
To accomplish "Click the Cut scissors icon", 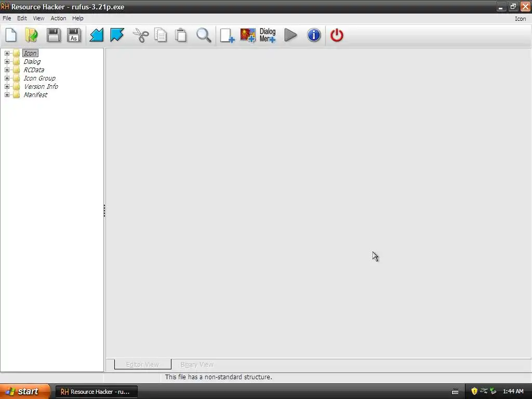I will [140, 35].
